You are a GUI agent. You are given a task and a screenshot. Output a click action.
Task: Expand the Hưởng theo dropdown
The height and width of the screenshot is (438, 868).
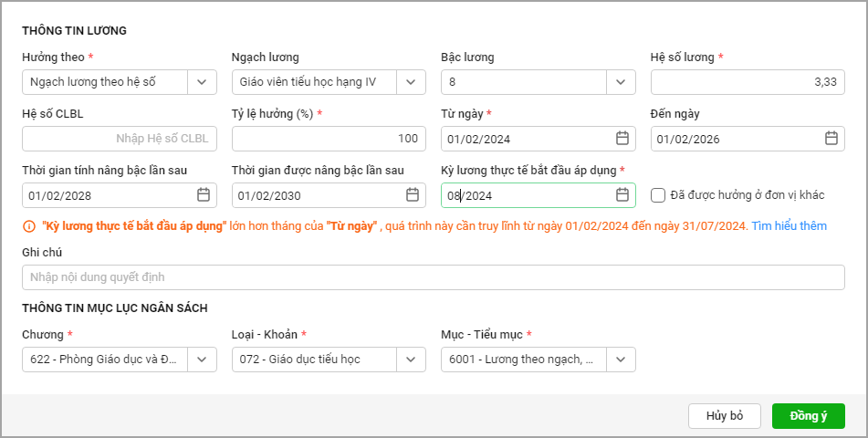(202, 82)
